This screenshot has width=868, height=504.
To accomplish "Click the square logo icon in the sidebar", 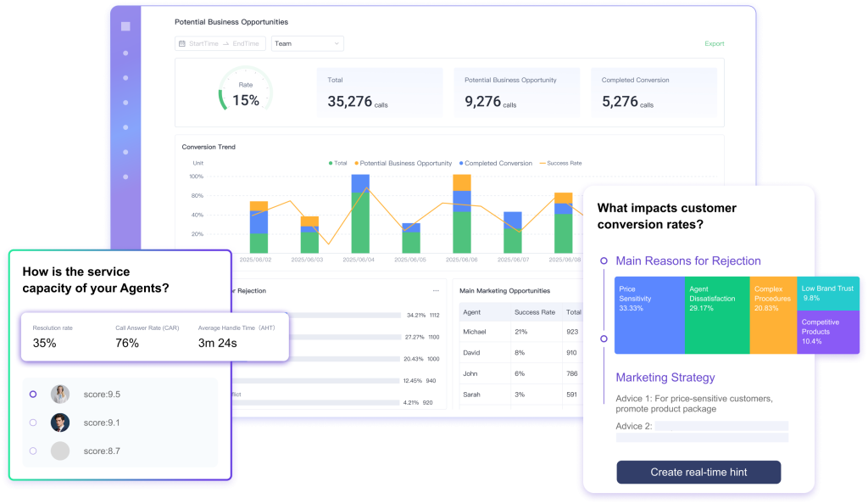I will pos(125,26).
